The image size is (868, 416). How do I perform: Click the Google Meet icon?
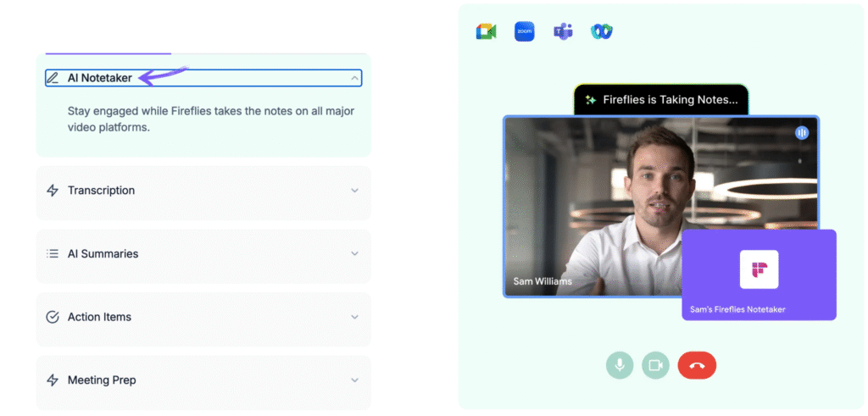(x=486, y=32)
